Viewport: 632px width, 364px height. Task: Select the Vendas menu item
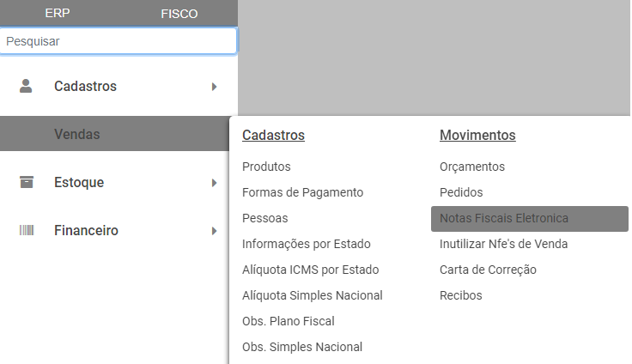pyautogui.click(x=77, y=134)
